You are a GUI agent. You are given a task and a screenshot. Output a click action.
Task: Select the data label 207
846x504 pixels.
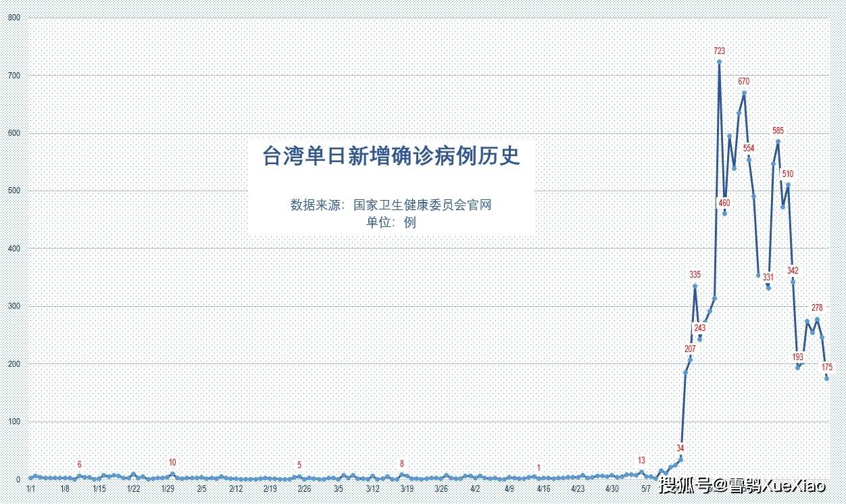pos(690,349)
